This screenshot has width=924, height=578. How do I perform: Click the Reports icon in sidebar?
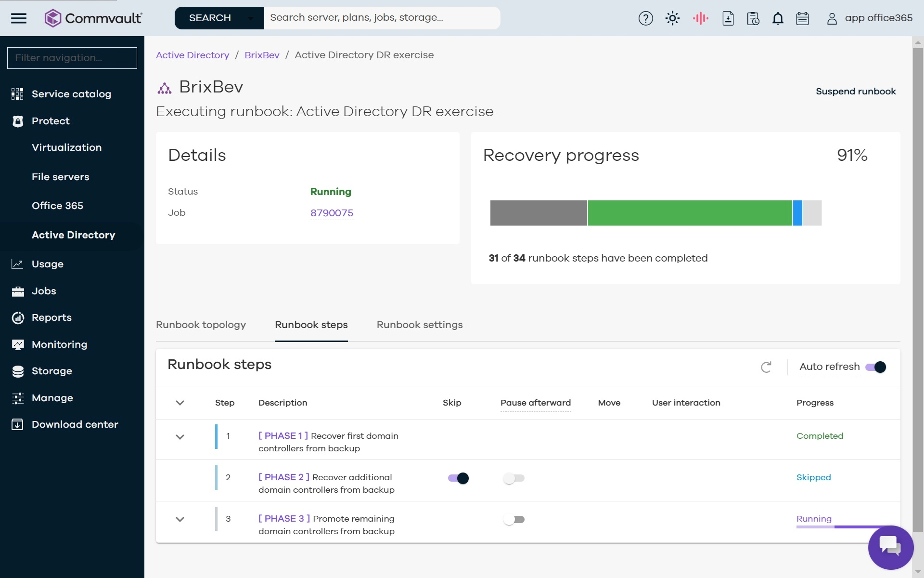pos(17,317)
